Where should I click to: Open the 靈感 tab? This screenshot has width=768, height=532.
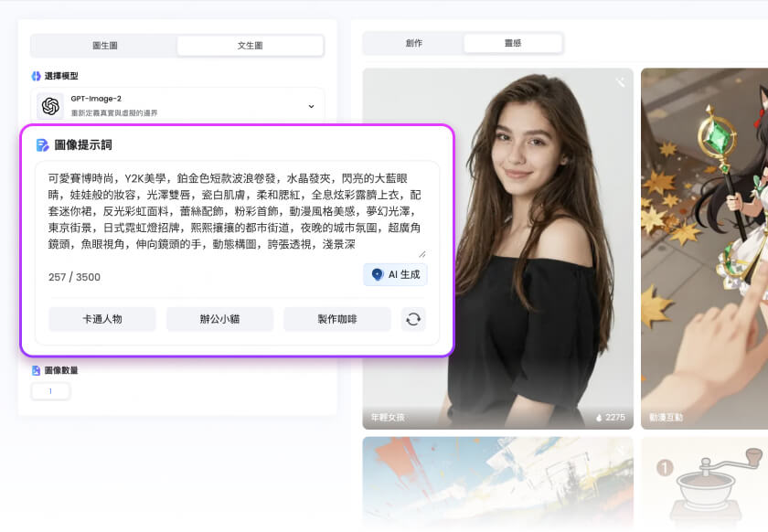513,43
